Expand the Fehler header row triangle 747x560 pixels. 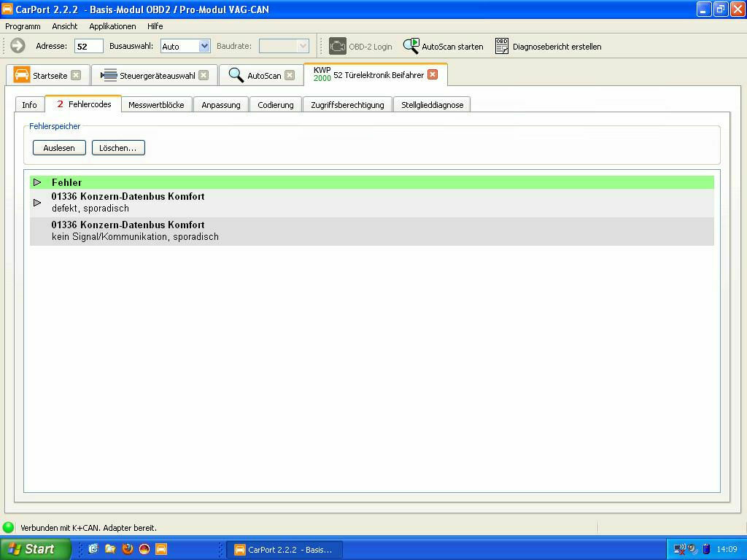[x=37, y=182]
